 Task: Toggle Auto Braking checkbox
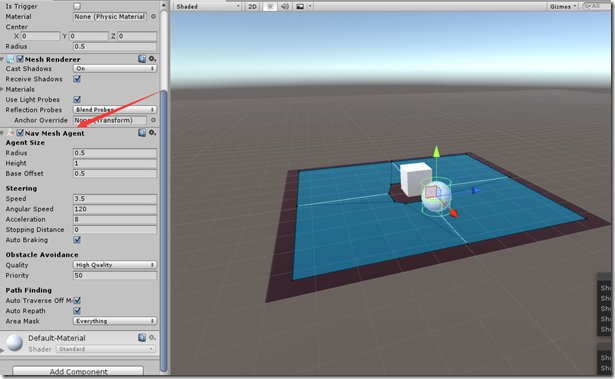pos(77,240)
